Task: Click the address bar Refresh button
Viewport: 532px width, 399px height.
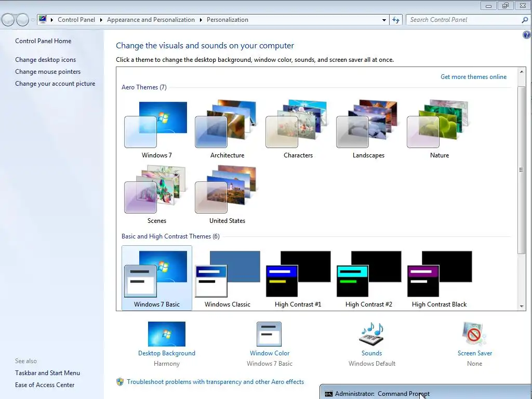Action: tap(395, 20)
